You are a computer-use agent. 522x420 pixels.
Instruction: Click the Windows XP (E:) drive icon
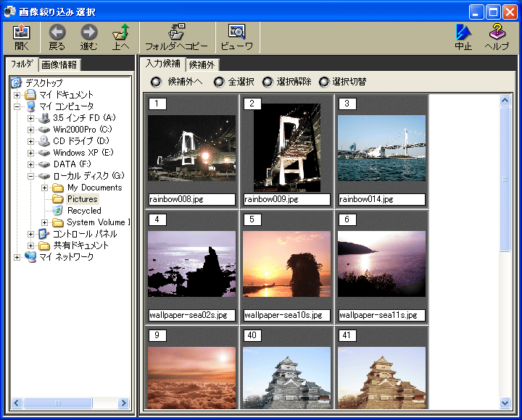(44, 153)
